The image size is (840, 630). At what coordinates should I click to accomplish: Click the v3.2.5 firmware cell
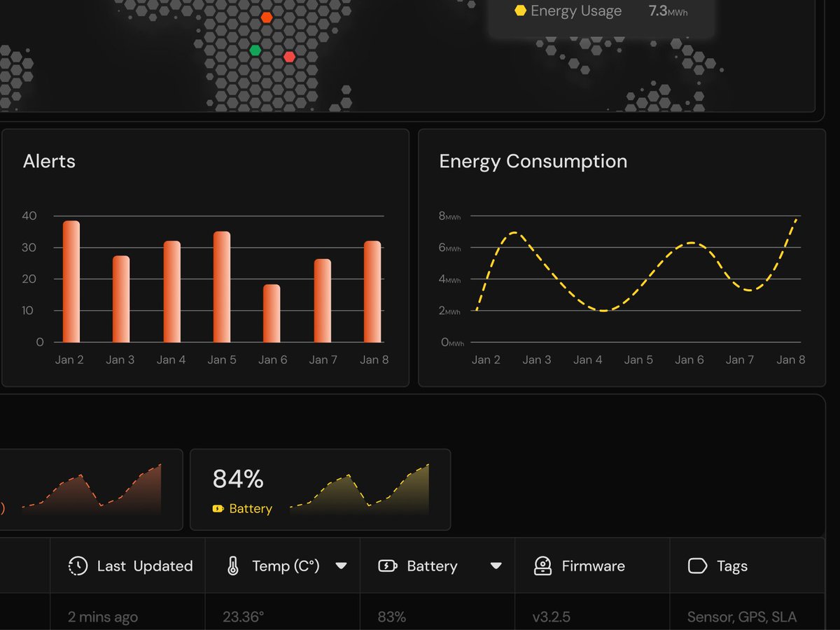(x=552, y=617)
